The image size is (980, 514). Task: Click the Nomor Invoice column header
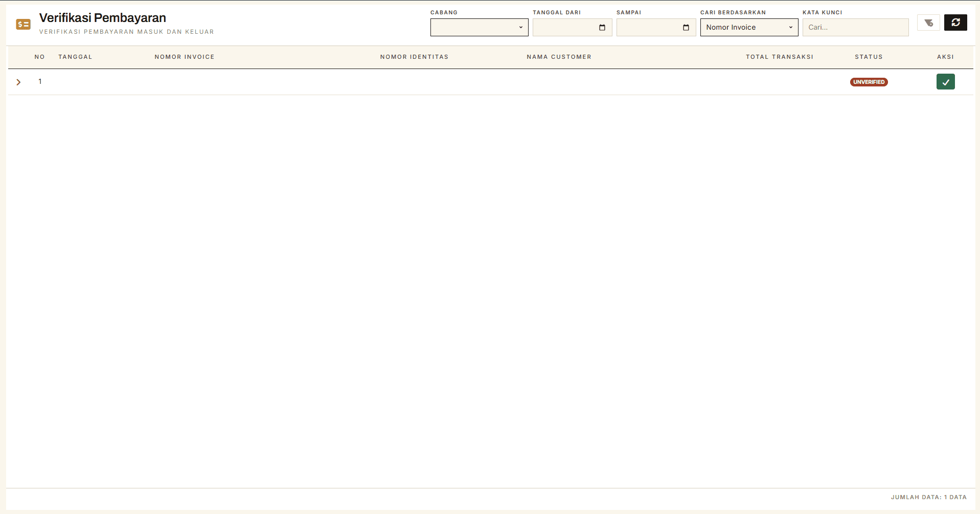click(185, 57)
